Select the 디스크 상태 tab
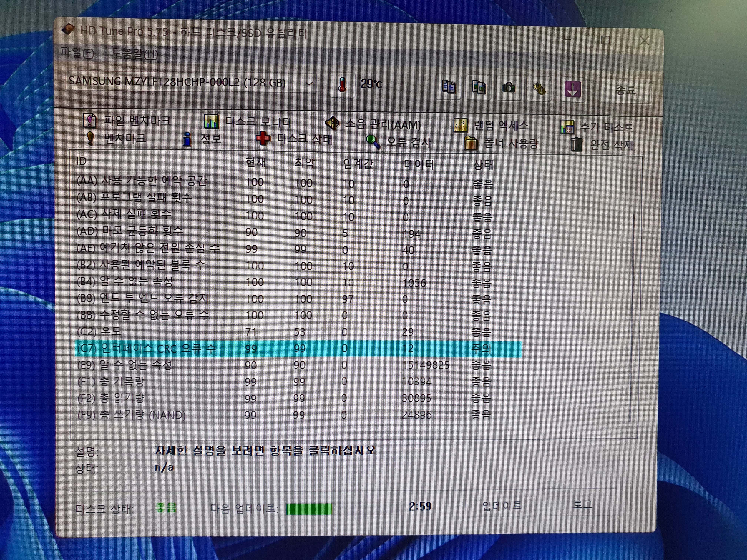 tap(294, 139)
